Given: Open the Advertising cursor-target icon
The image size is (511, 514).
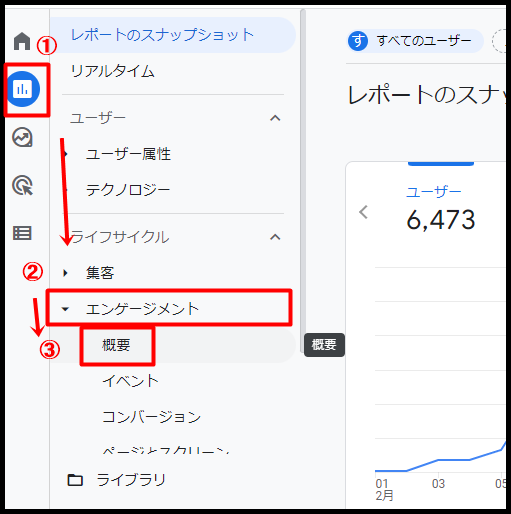Looking at the screenshot, I should click(x=22, y=185).
